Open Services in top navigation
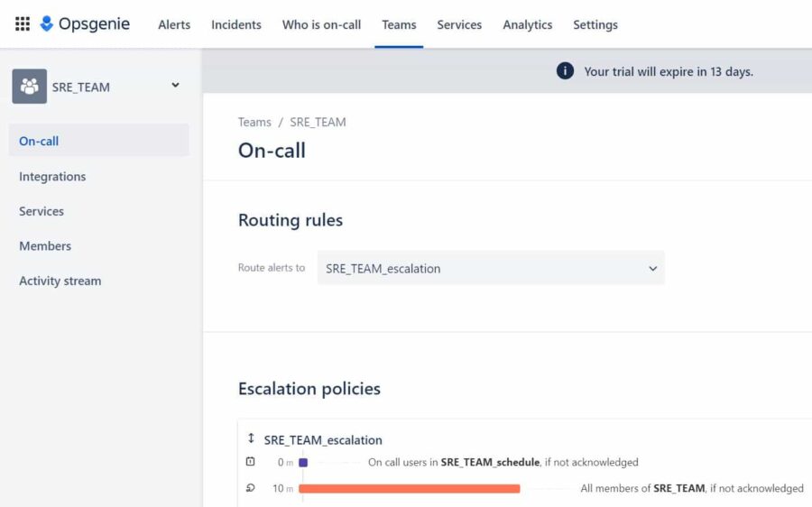Screen dimensions: 812x507 (x=459, y=24)
